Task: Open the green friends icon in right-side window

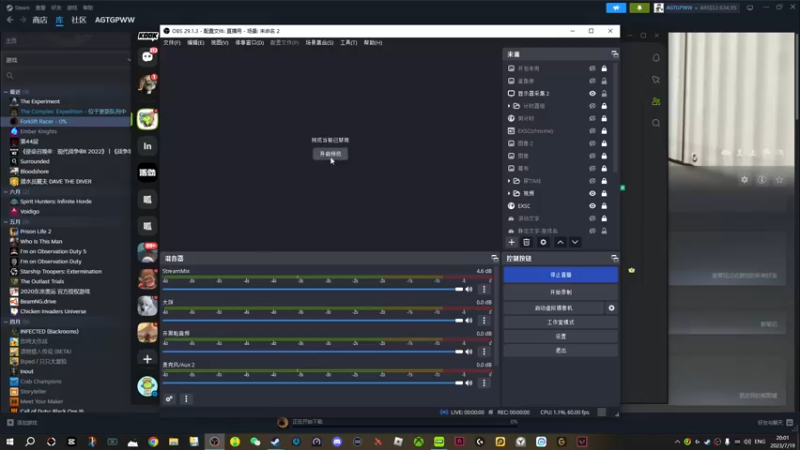Action: pyautogui.click(x=656, y=102)
